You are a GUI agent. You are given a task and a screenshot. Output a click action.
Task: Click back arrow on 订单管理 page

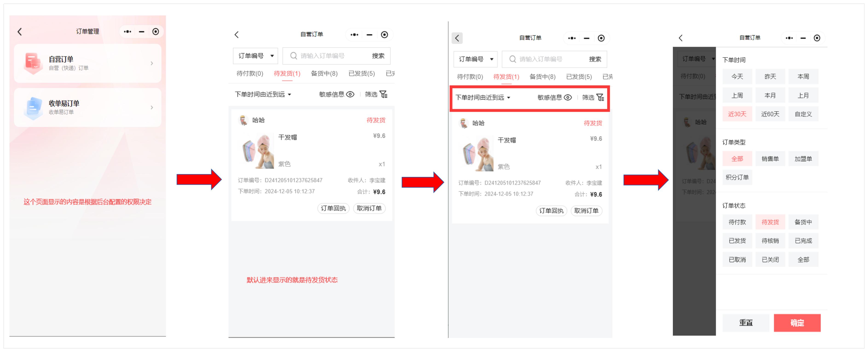[x=20, y=32]
